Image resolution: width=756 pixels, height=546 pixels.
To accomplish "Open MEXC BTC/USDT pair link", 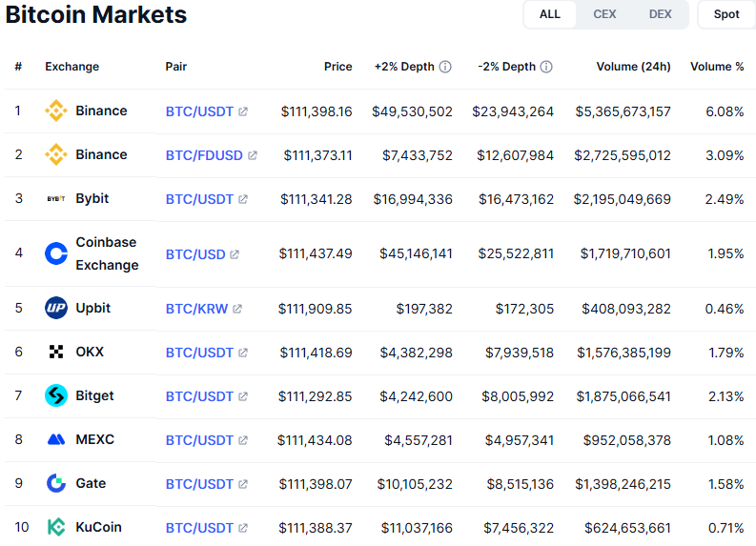I will coord(199,440).
